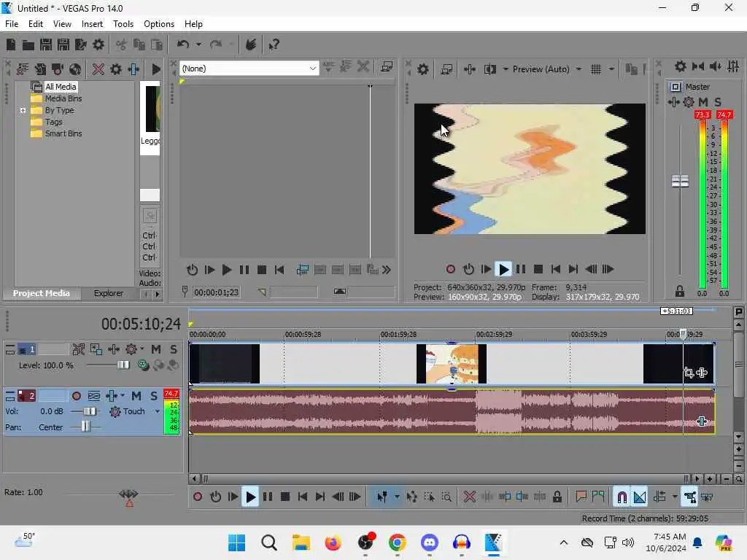
Task: Open the Touch automation mode dropdown
Action: 158,411
